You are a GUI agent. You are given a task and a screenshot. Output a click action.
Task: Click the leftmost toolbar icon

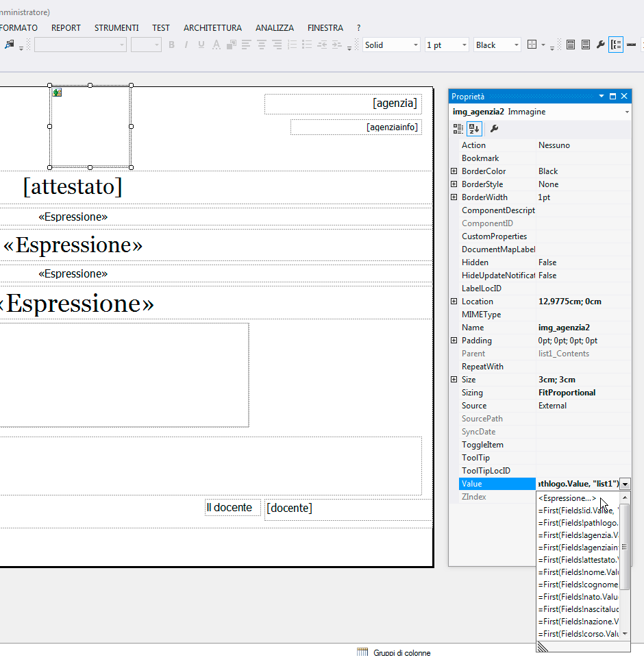coord(10,45)
